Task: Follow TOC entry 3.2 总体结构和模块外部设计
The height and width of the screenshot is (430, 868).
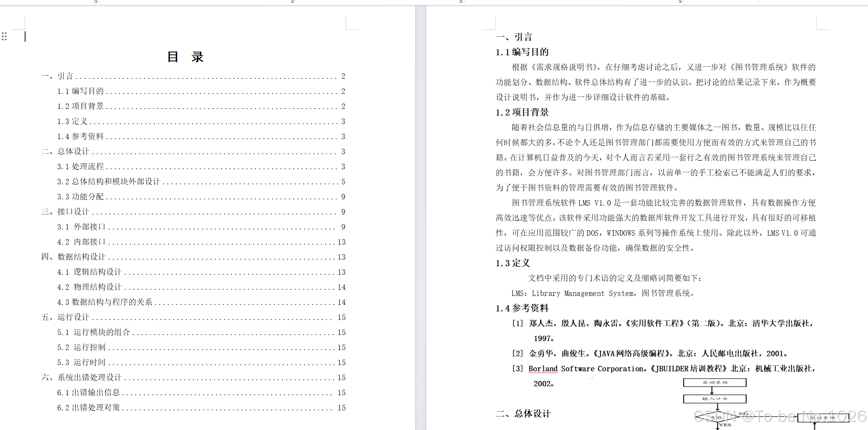Action: tap(108, 182)
